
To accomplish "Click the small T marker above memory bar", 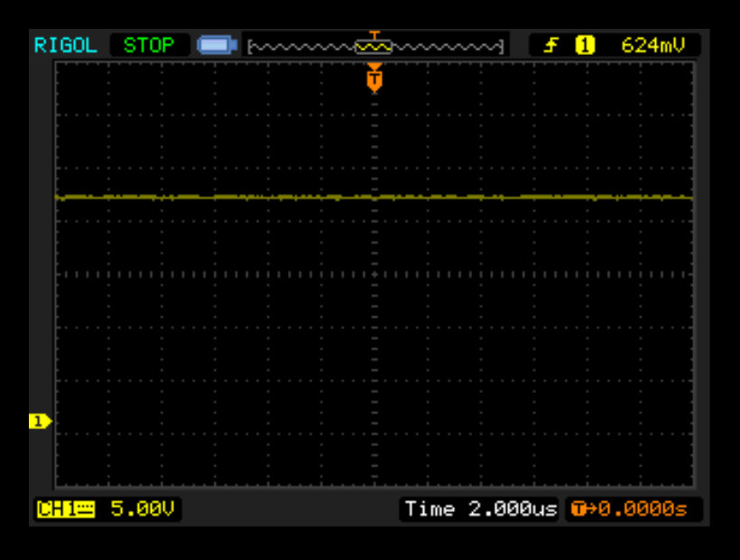I will (375, 35).
